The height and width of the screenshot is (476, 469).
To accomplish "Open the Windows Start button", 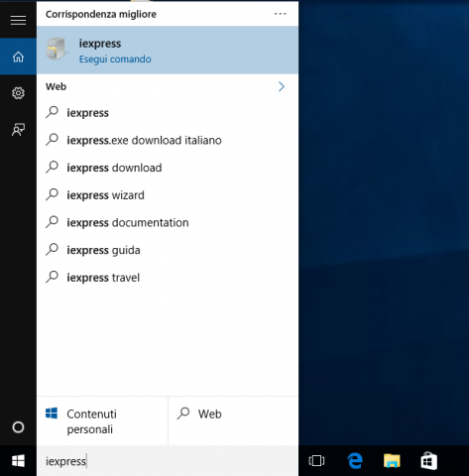I will click(x=18, y=461).
